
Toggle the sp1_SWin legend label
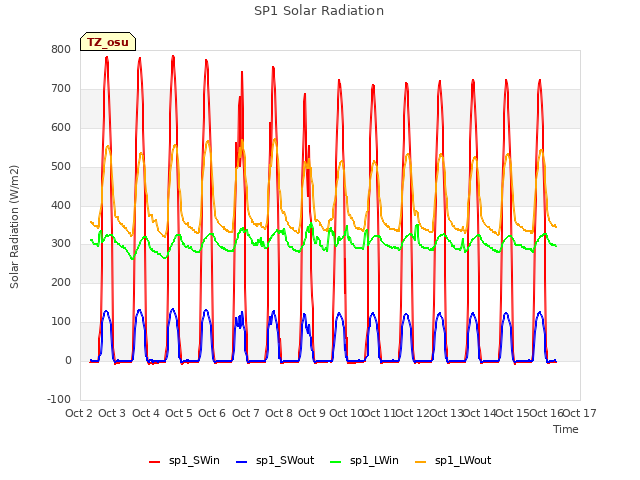click(x=194, y=461)
